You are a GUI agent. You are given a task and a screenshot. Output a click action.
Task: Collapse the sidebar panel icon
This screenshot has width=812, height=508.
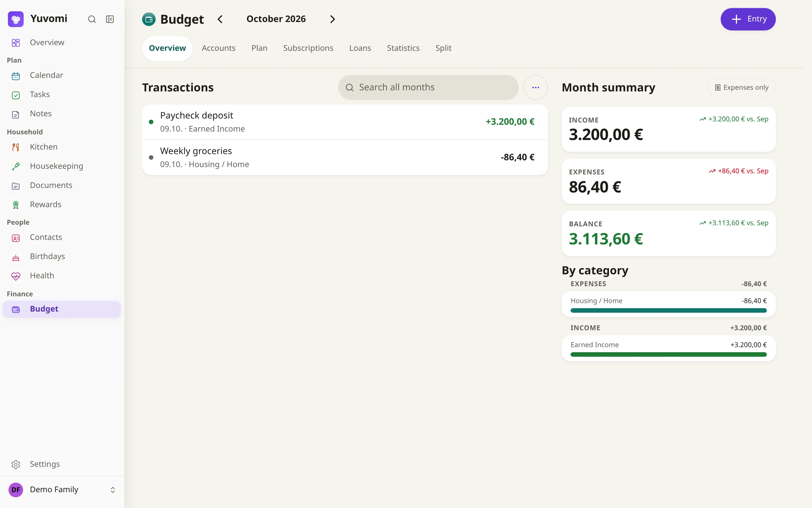pos(110,19)
